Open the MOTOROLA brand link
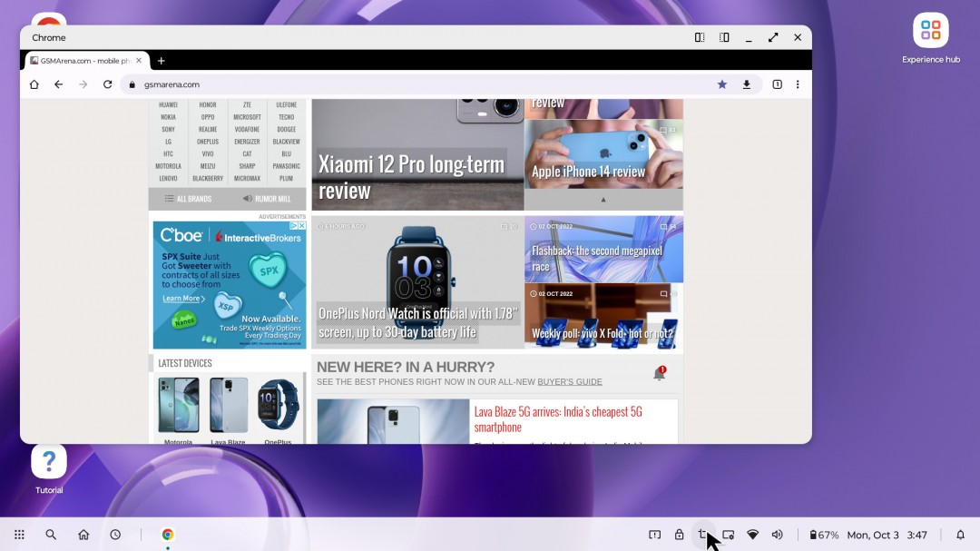The height and width of the screenshot is (551, 980). (x=168, y=166)
